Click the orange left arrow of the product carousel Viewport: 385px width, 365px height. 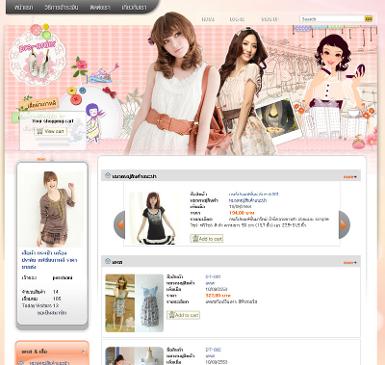pos(119,225)
